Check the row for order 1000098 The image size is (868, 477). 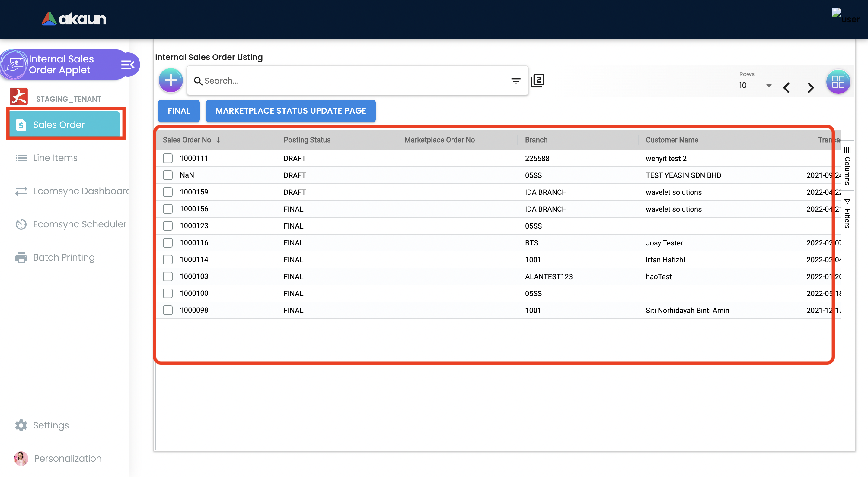[168, 310]
